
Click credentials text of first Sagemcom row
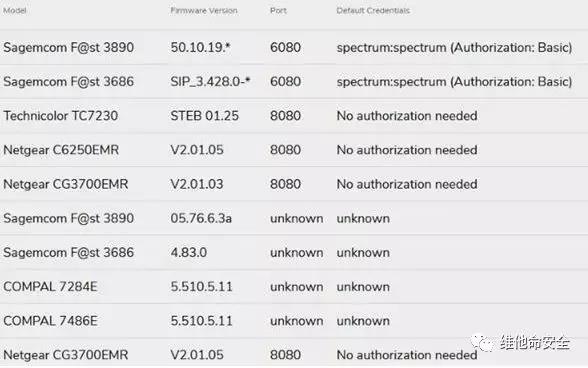click(454, 48)
